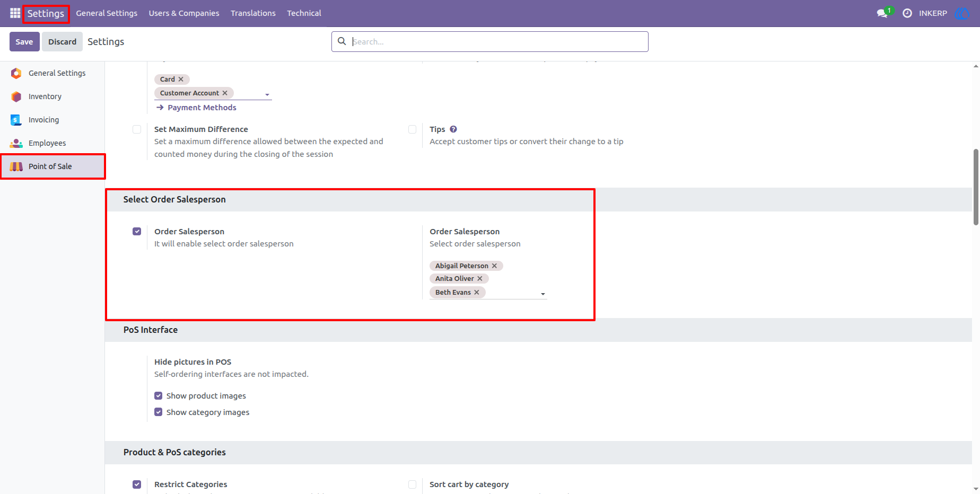Follow the Payment Methods link

196,108
